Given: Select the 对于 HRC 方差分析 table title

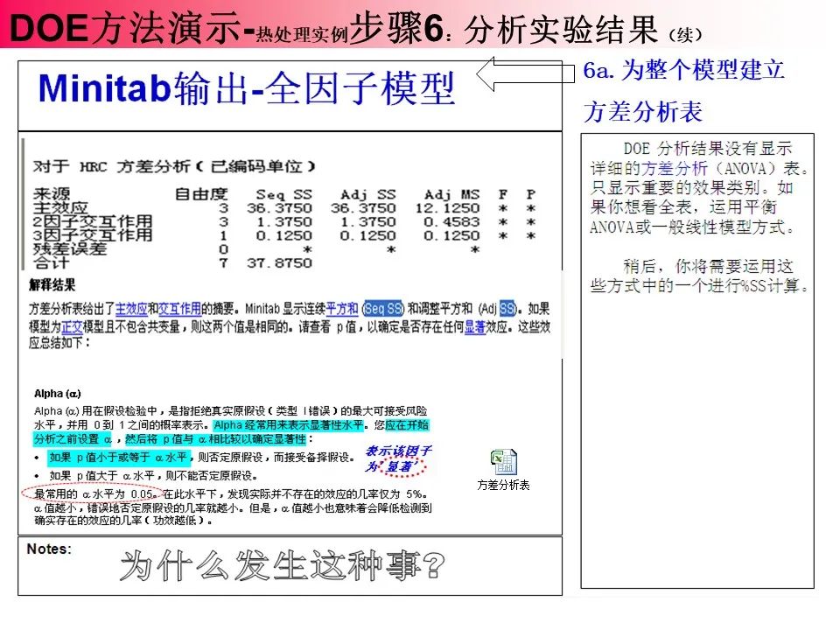Looking at the screenshot, I should click(175, 166).
